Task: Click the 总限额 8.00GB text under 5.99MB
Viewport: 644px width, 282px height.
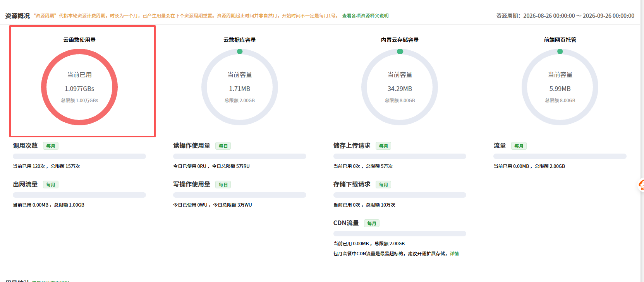Action: (x=560, y=101)
